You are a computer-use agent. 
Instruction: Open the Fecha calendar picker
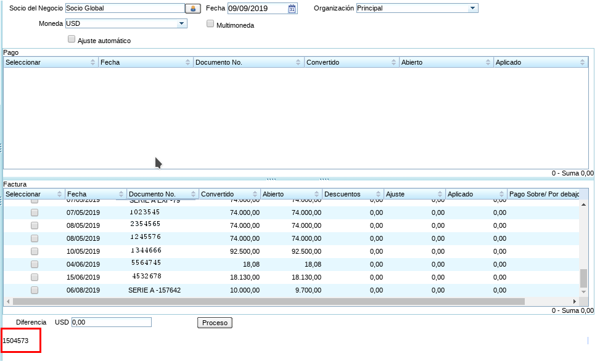click(x=292, y=9)
